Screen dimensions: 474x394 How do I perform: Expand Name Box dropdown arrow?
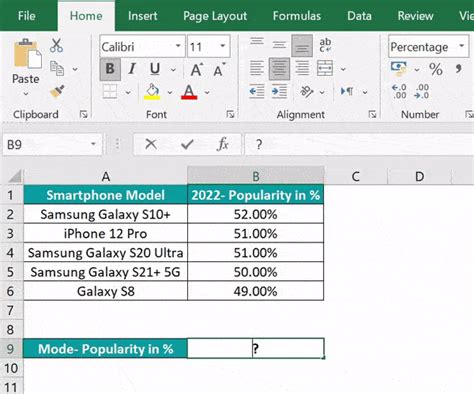(93, 144)
